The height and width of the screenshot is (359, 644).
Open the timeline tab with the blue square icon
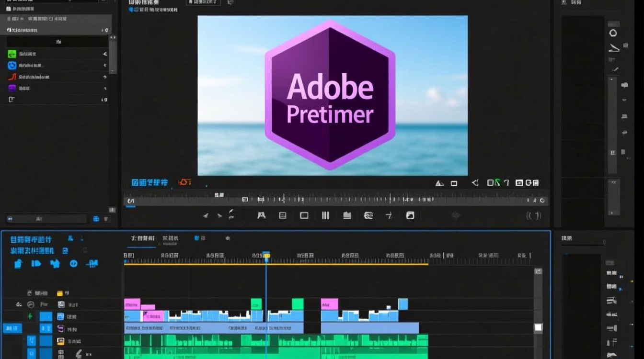(x=200, y=238)
